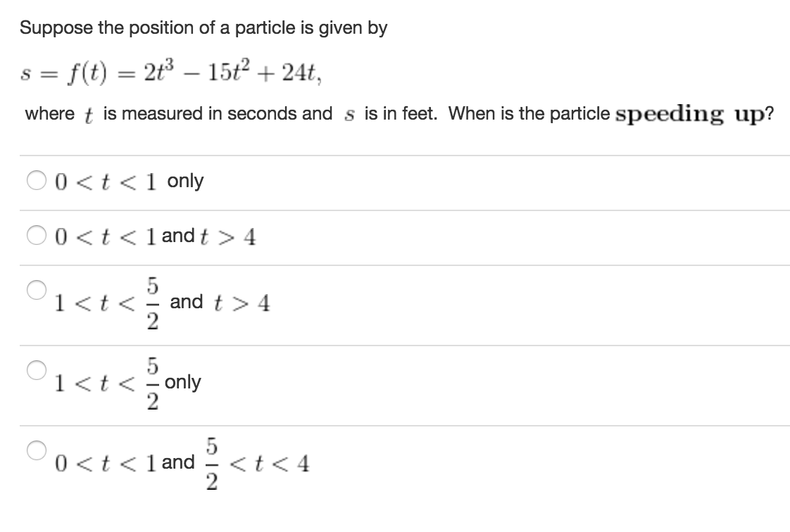Pick the "1 < t < 5/2 only" radio button
790x532 pixels.
tap(37, 369)
